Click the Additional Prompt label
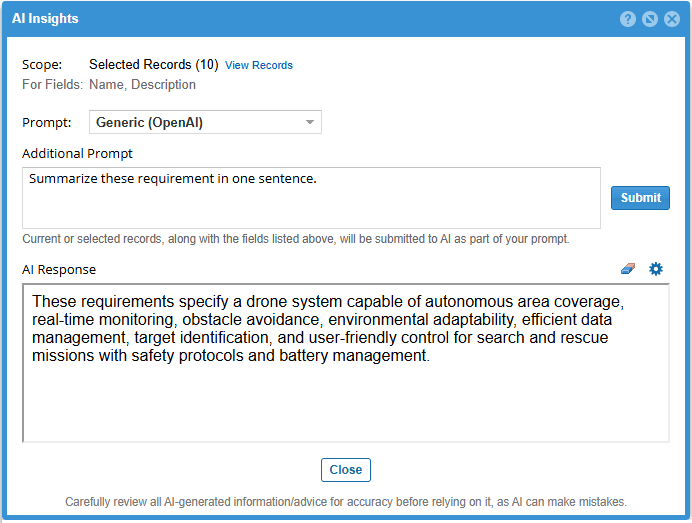692x523 pixels. (77, 154)
